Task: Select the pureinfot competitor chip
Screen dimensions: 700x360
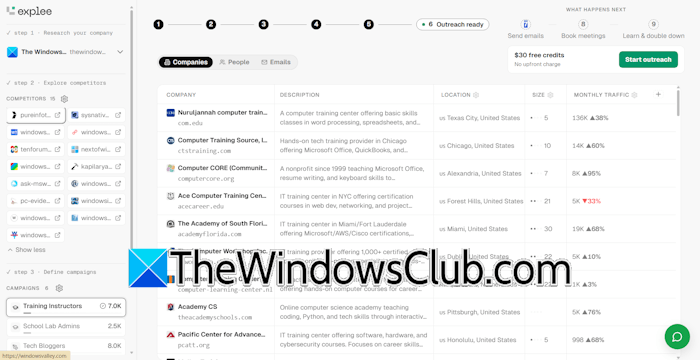Action: (36, 115)
